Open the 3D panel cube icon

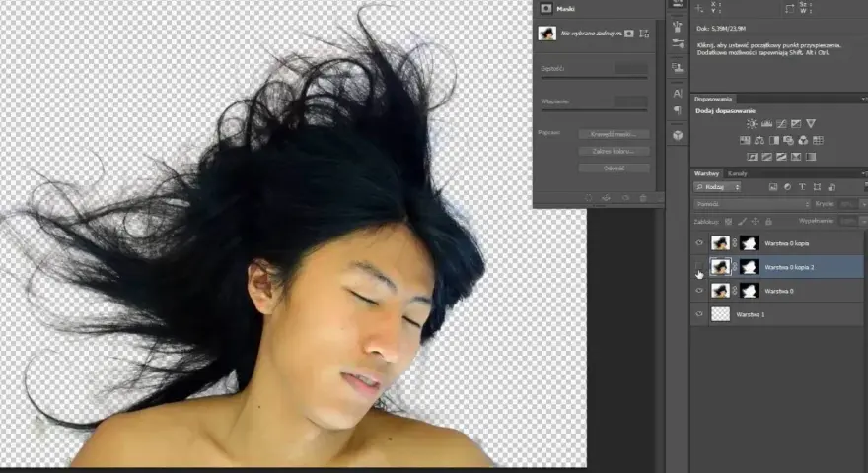click(x=677, y=136)
